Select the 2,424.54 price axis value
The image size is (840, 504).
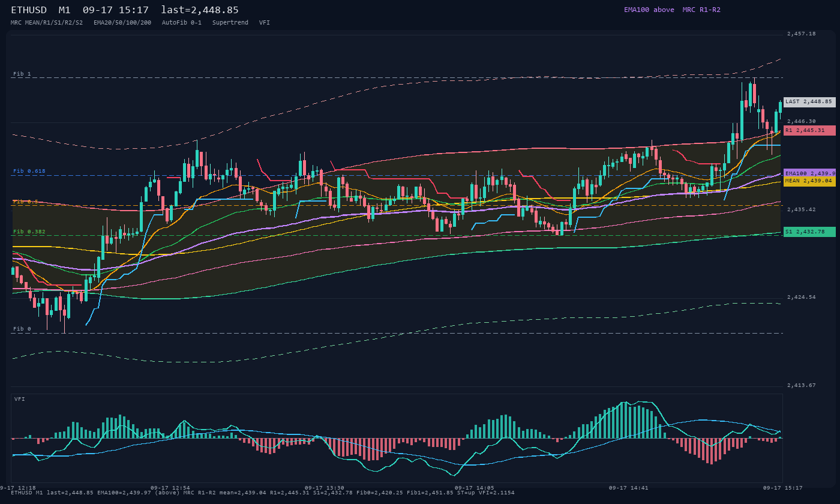pyautogui.click(x=802, y=297)
